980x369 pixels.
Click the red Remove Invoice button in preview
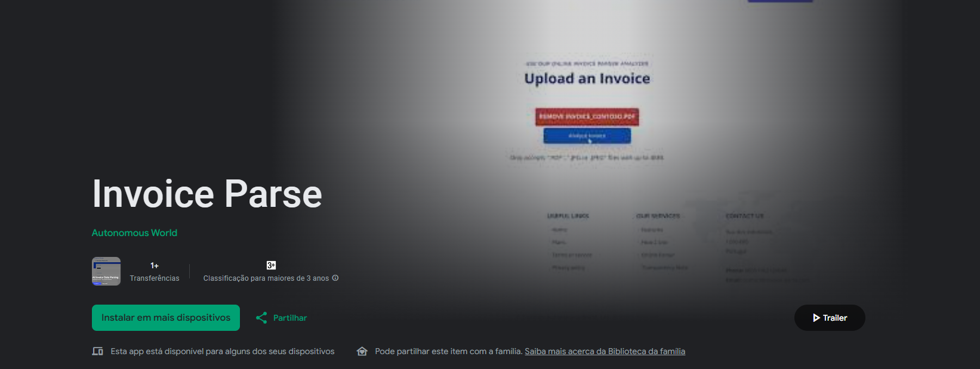pos(587,116)
